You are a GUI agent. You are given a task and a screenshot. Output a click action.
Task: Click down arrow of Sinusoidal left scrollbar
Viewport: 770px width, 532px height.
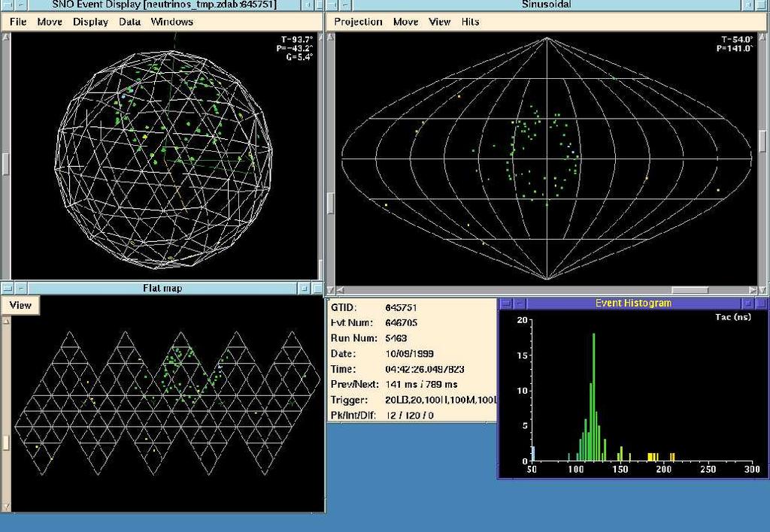(x=331, y=290)
